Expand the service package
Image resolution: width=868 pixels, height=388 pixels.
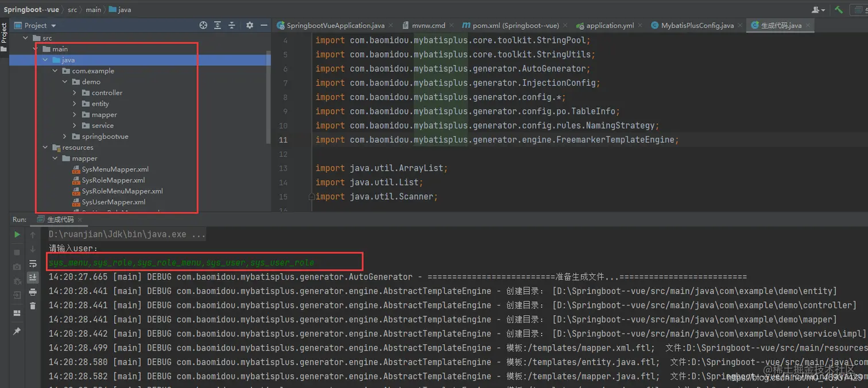coord(75,125)
